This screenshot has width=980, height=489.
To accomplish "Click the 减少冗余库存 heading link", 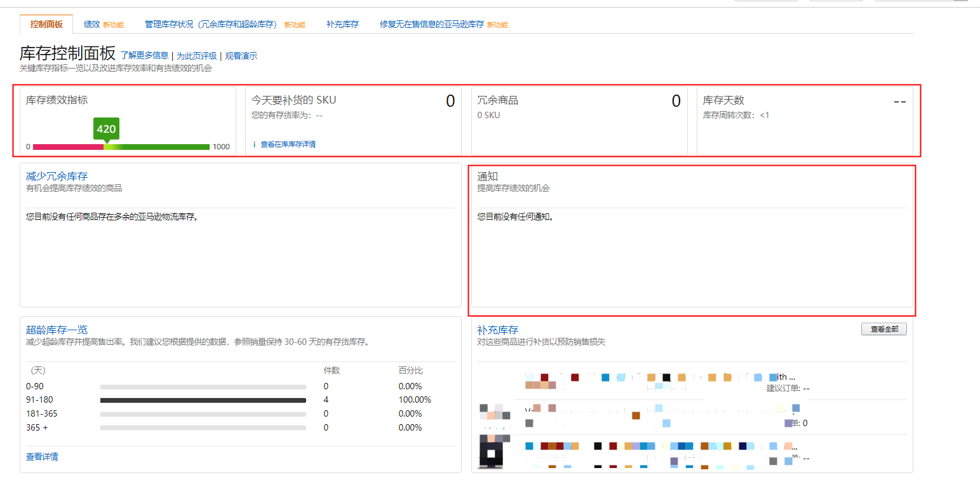I will 57,176.
